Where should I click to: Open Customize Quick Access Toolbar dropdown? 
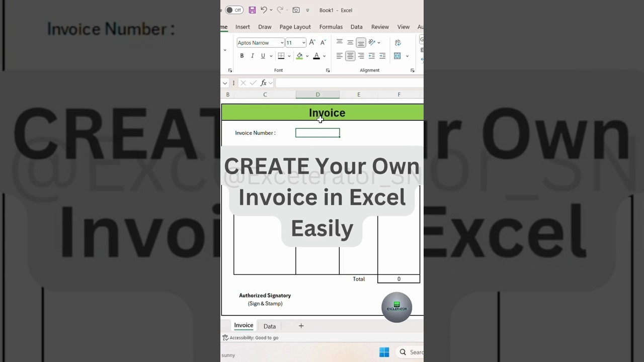click(307, 10)
